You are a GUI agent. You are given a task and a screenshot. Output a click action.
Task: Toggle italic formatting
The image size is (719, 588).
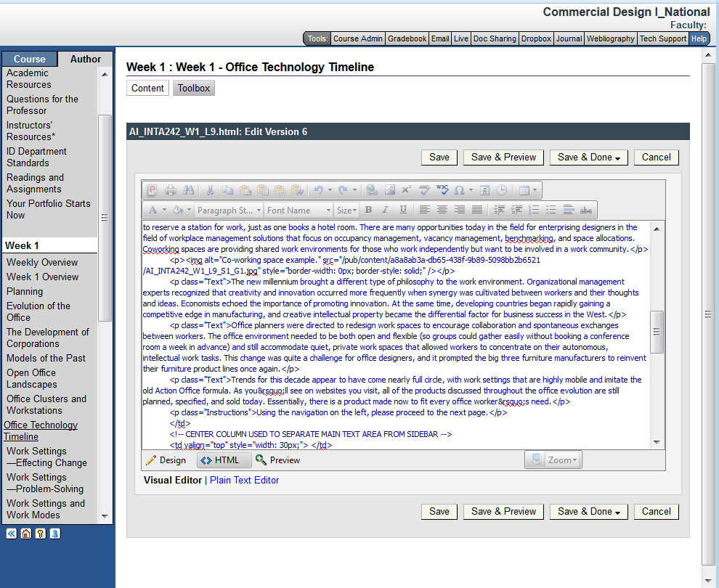385,210
